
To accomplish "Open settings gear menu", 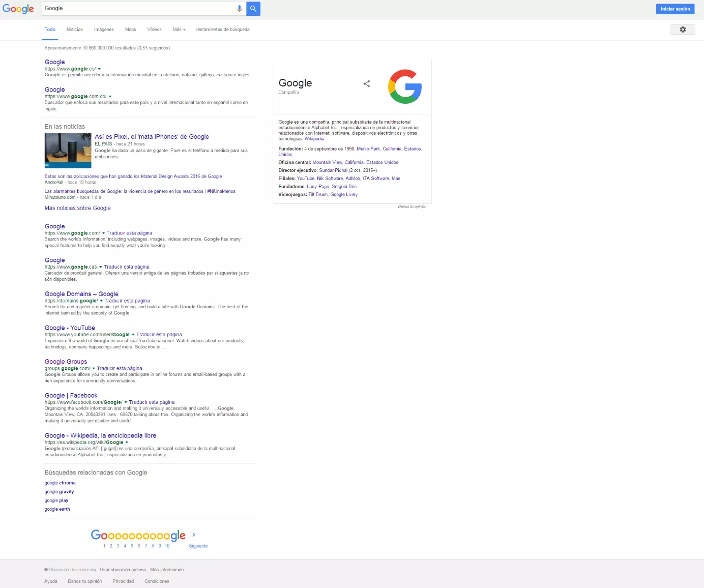I will (683, 30).
